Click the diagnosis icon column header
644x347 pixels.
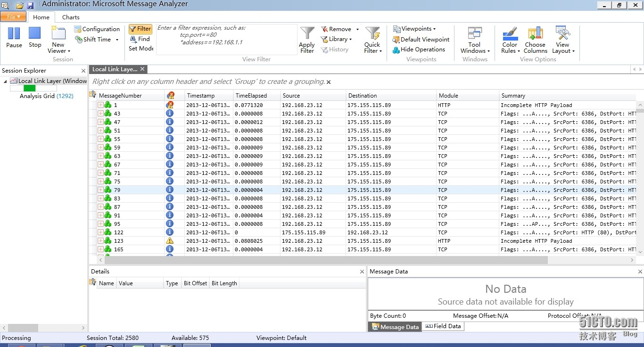[171, 96]
